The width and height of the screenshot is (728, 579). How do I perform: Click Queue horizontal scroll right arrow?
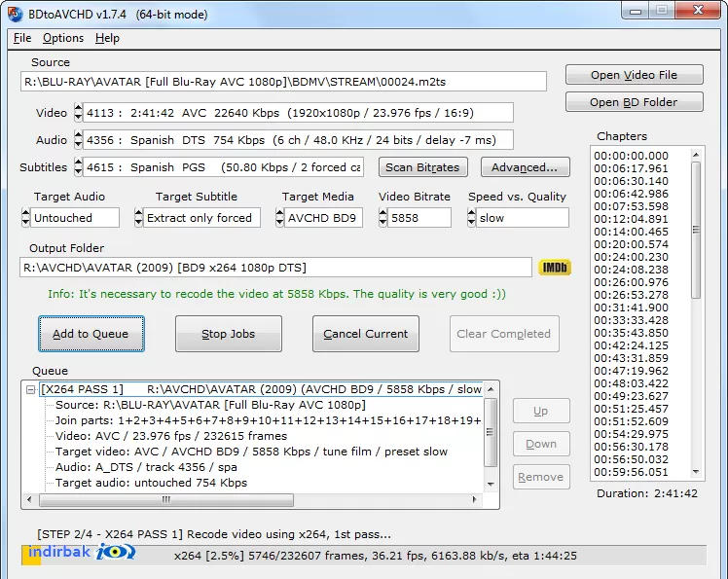click(x=474, y=499)
